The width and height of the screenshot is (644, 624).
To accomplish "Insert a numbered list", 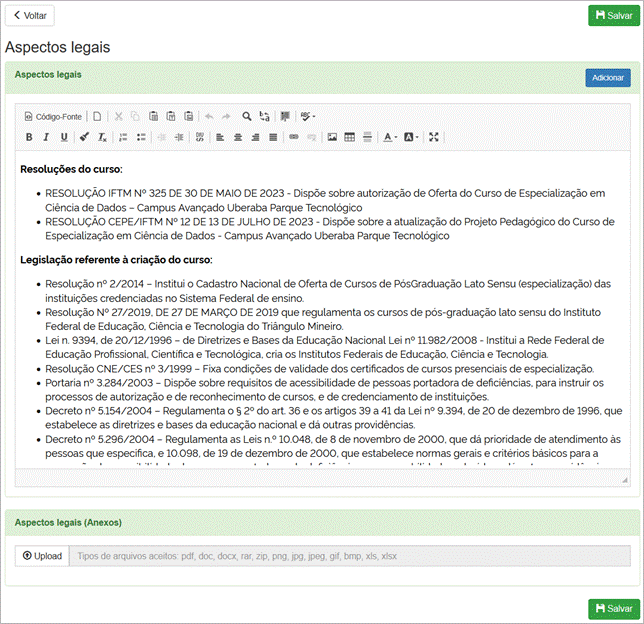I will tap(124, 137).
